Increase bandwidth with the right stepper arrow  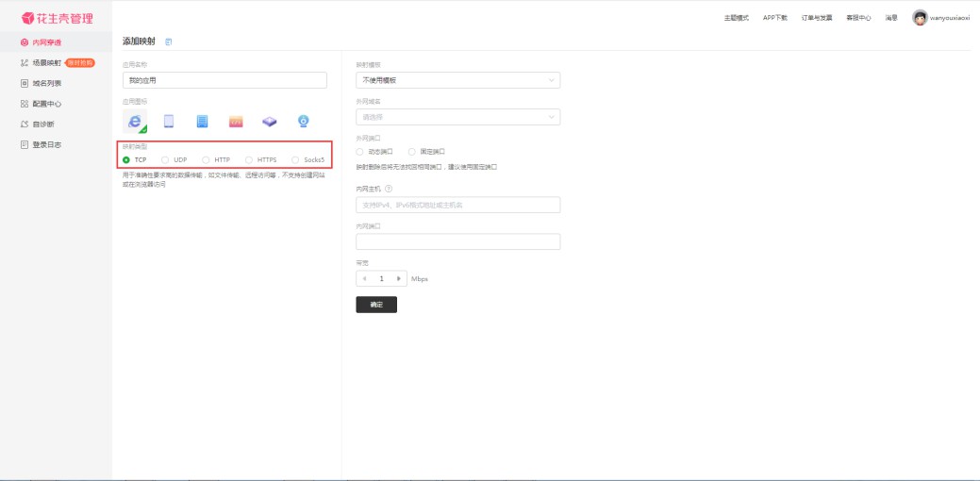click(400, 279)
